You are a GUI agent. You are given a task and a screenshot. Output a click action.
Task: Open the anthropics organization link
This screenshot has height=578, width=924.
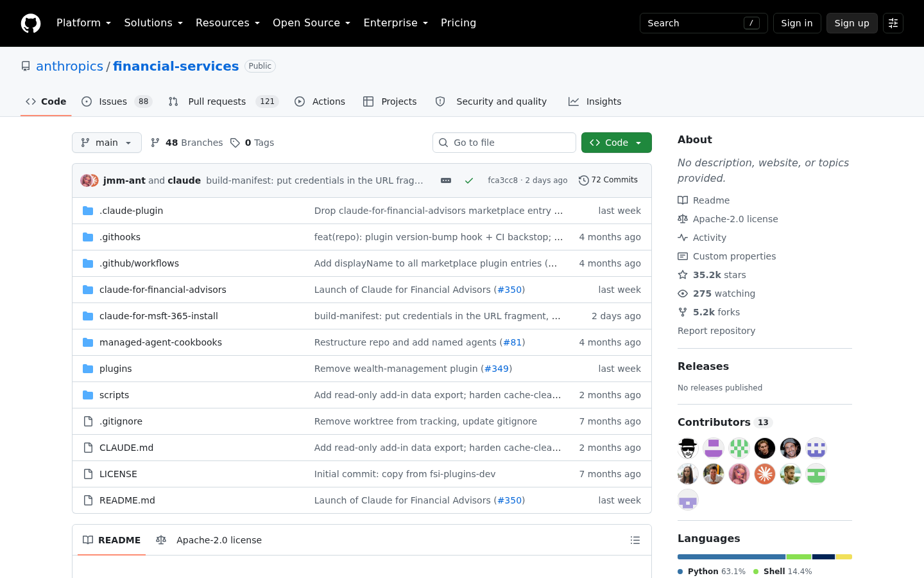pyautogui.click(x=69, y=66)
